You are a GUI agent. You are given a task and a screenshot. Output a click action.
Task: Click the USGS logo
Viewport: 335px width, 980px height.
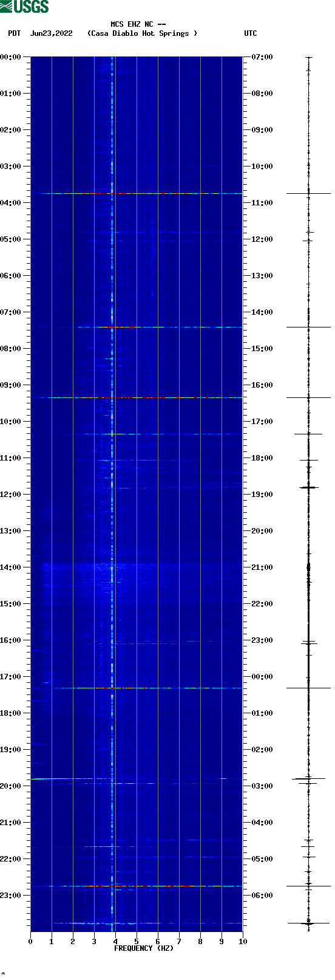pyautogui.click(x=24, y=7)
